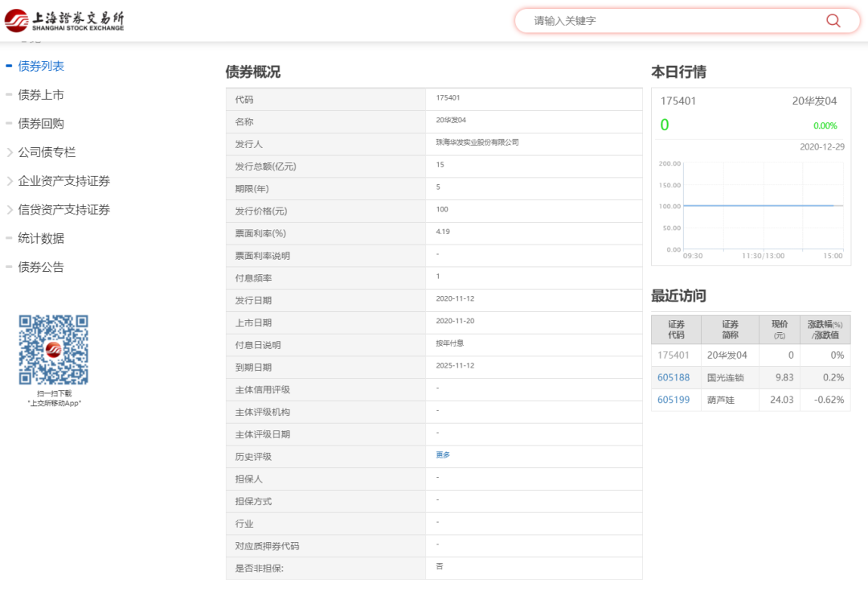
Task: Expand 信贷资产支持证券 menu
Action: [x=63, y=210]
